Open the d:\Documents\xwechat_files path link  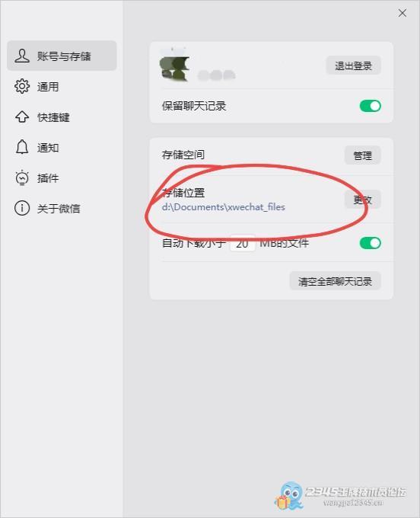click(224, 207)
